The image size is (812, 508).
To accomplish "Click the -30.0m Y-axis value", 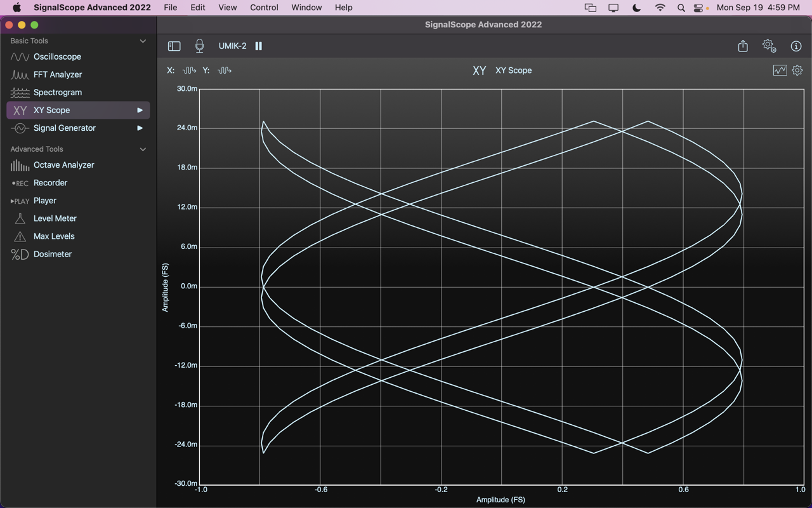I will pos(185,483).
